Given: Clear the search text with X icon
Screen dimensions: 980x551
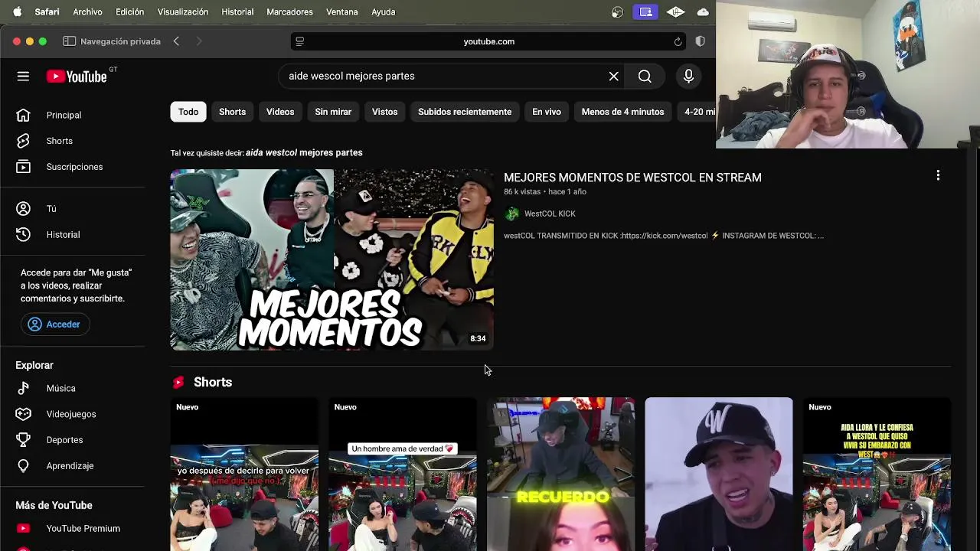Looking at the screenshot, I should click(613, 76).
